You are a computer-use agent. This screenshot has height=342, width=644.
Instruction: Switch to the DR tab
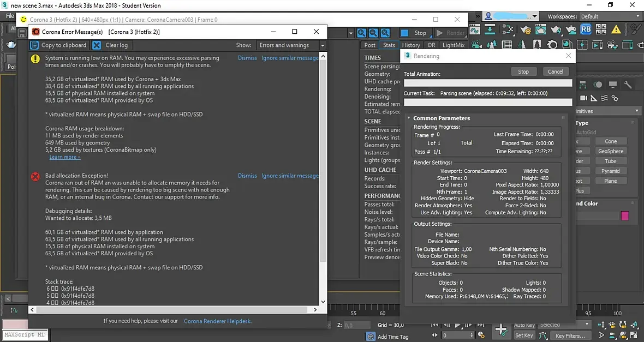coord(431,45)
